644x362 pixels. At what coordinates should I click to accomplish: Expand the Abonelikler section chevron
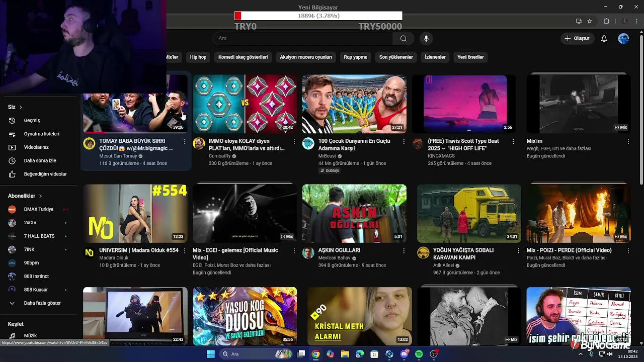pos(40,196)
